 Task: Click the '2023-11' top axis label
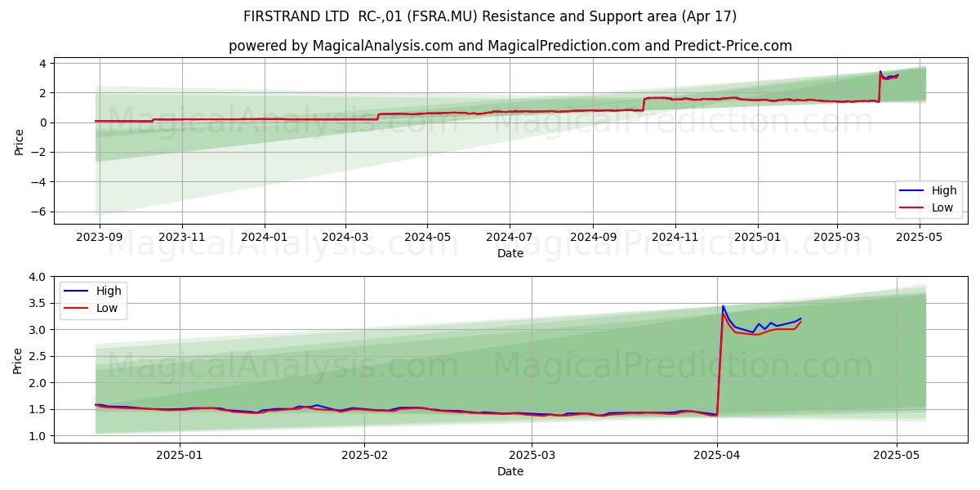point(182,237)
